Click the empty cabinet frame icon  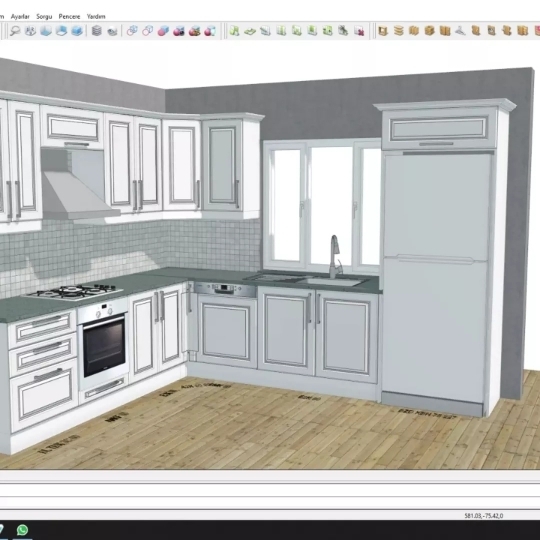383,31
